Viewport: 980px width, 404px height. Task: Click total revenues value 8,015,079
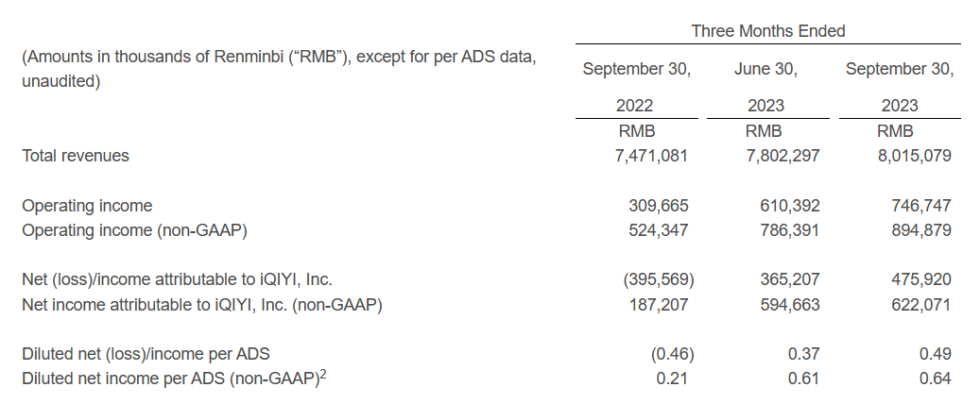click(x=912, y=156)
